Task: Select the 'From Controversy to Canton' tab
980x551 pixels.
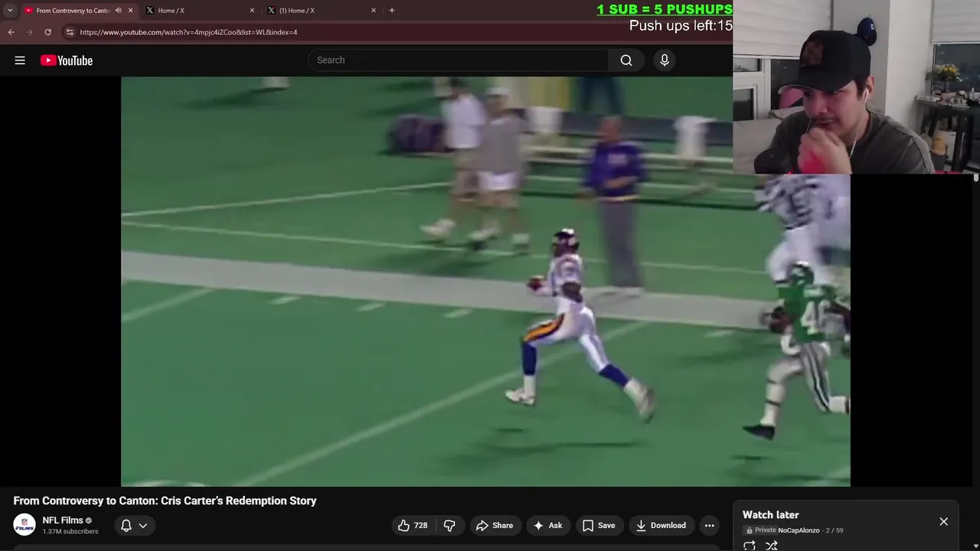Action: click(73, 11)
